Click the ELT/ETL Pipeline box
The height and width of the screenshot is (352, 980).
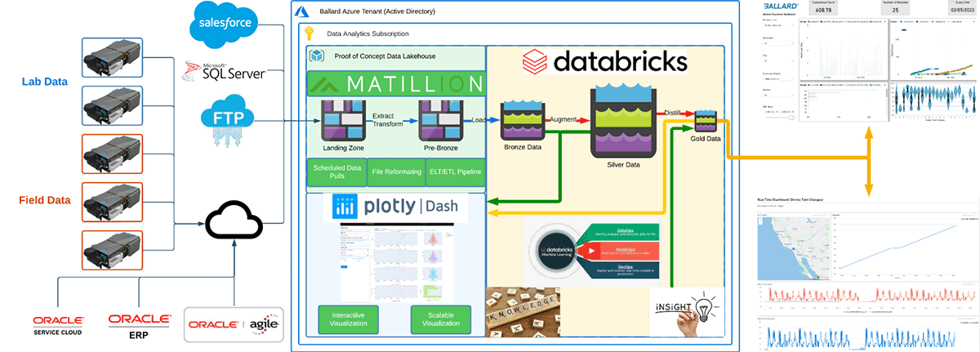click(x=457, y=172)
